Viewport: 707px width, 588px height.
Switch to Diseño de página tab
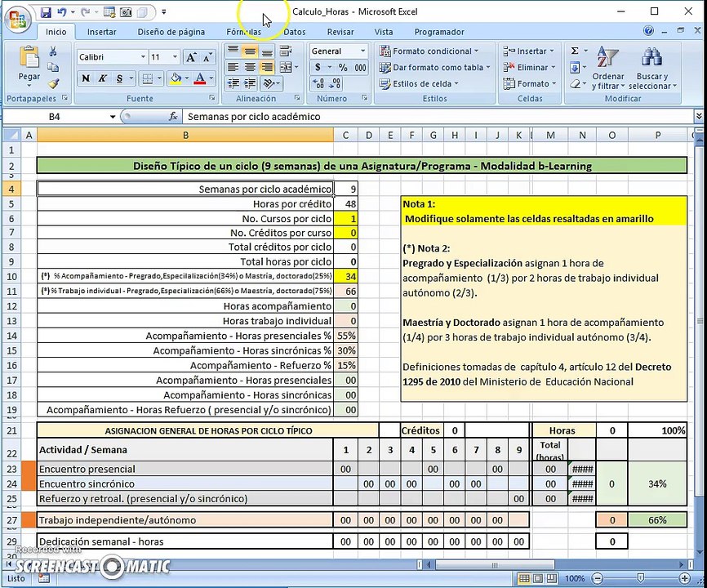pyautogui.click(x=171, y=32)
